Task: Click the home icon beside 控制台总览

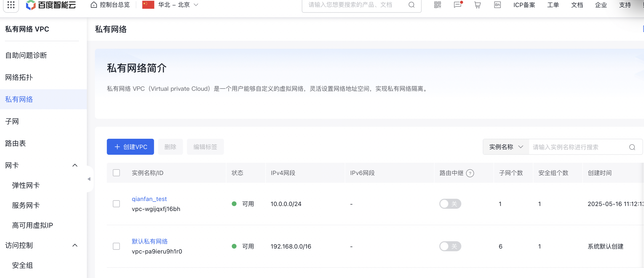Action: [x=94, y=5]
